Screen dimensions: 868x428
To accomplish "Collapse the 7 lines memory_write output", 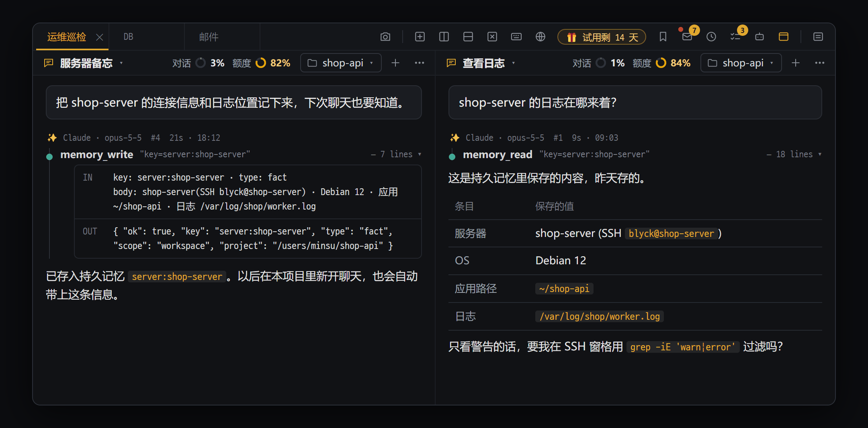I will pyautogui.click(x=396, y=154).
